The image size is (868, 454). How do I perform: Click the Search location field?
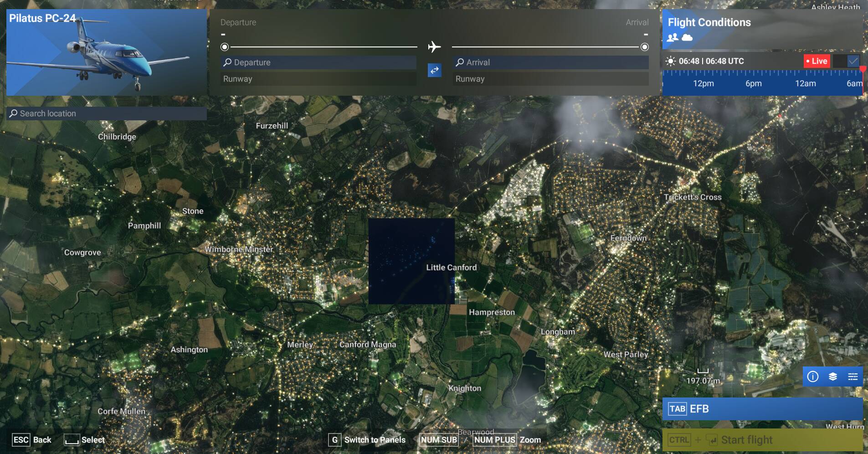coord(107,113)
